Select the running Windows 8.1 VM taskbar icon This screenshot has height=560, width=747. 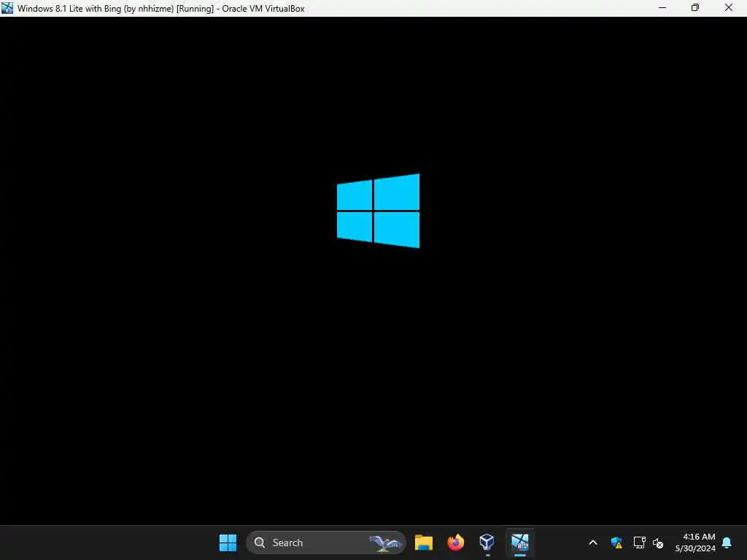click(x=519, y=542)
